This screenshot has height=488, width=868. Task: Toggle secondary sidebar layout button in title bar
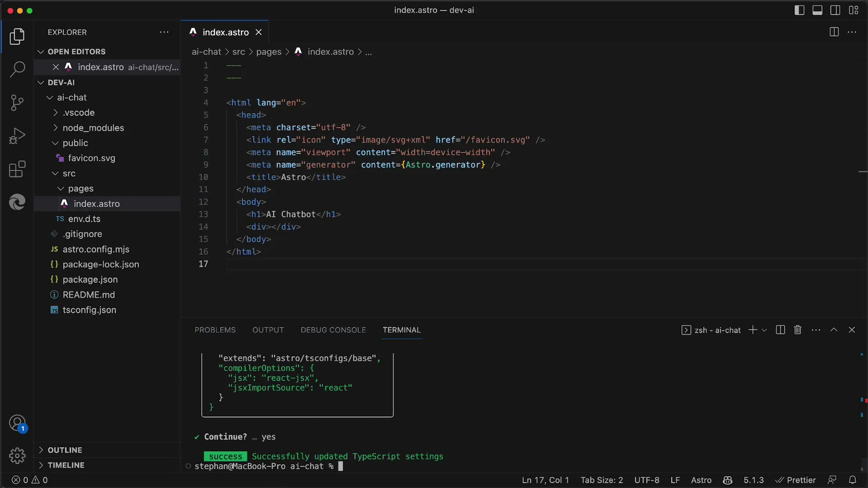835,10
